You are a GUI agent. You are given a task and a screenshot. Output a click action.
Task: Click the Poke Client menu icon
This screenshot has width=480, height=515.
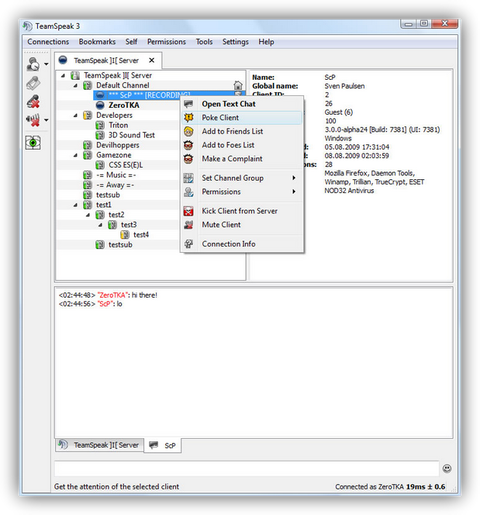(189, 118)
